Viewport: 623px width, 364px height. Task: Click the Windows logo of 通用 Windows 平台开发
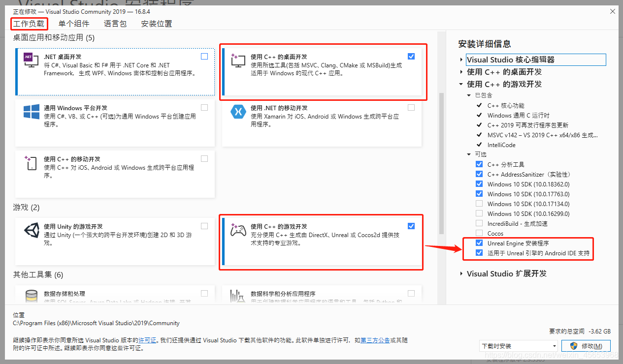pyautogui.click(x=32, y=112)
